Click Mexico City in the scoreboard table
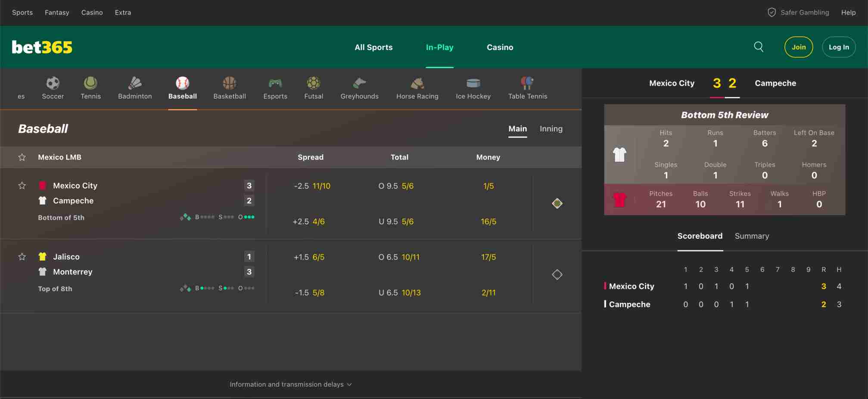This screenshot has width=868, height=399. [631, 286]
